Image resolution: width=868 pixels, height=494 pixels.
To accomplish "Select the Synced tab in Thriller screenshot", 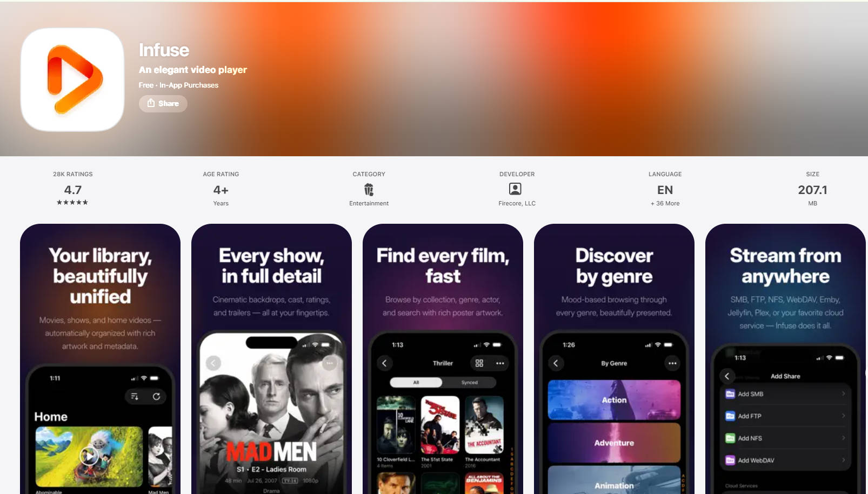I will tap(469, 382).
